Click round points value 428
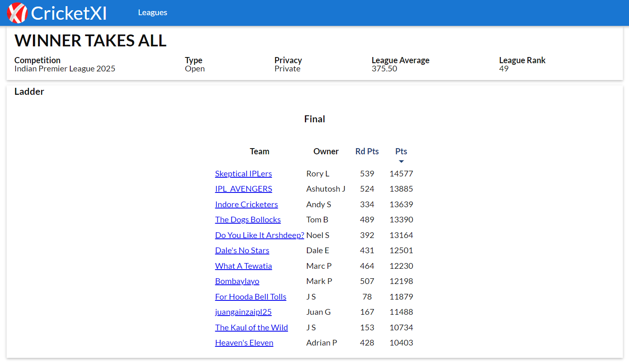 pyautogui.click(x=367, y=343)
